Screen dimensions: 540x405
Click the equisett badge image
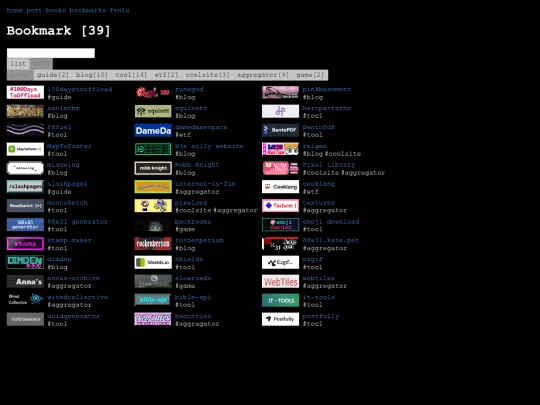tap(153, 111)
